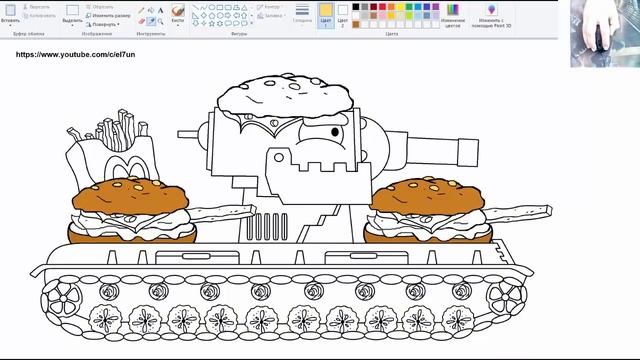The height and width of the screenshot is (360, 640).
Task: Expand the Select (Выделить) dropdown arrow
Action: pos(72,26)
